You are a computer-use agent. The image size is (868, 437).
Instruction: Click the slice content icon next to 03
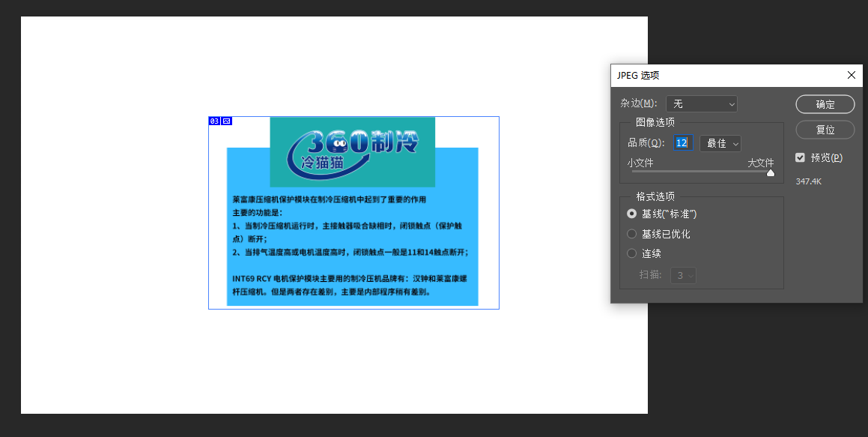click(225, 121)
